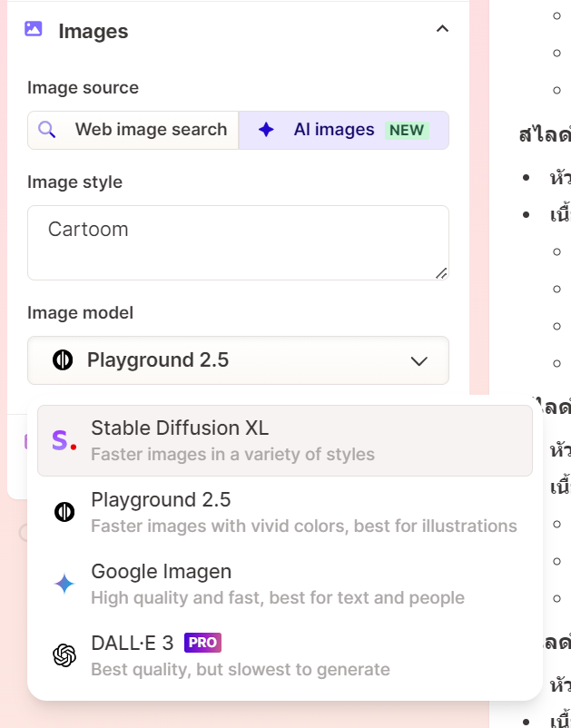Focus the Image style text field

(238, 243)
